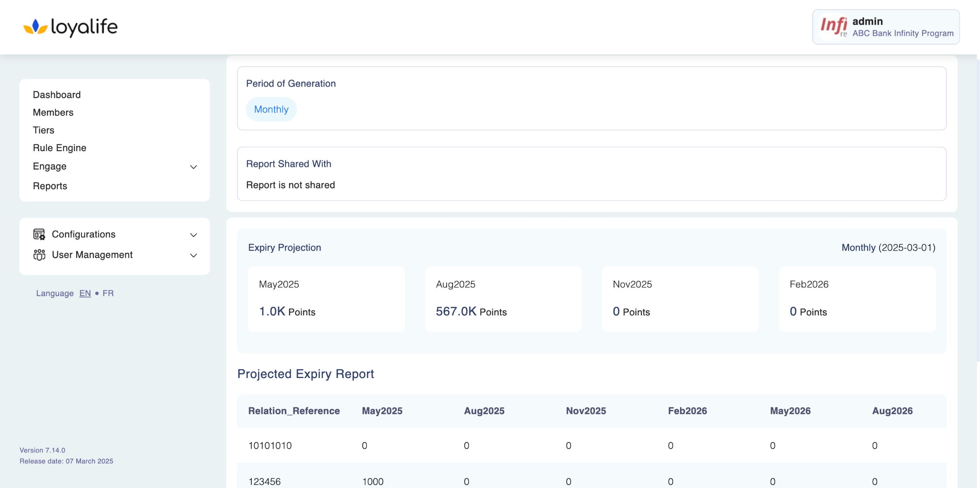Screen dimensions: 980x488
Task: Expand the Configurations chevron
Action: [x=193, y=235]
